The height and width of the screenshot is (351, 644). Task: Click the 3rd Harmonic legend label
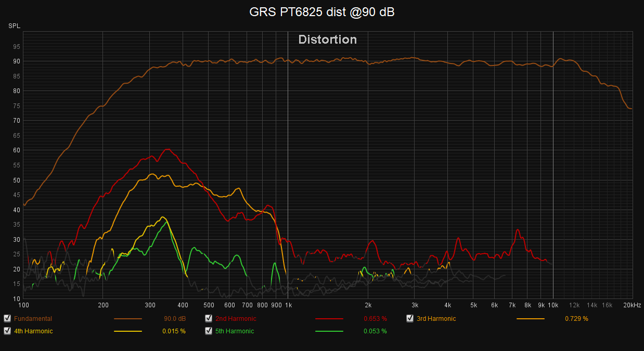coord(436,319)
